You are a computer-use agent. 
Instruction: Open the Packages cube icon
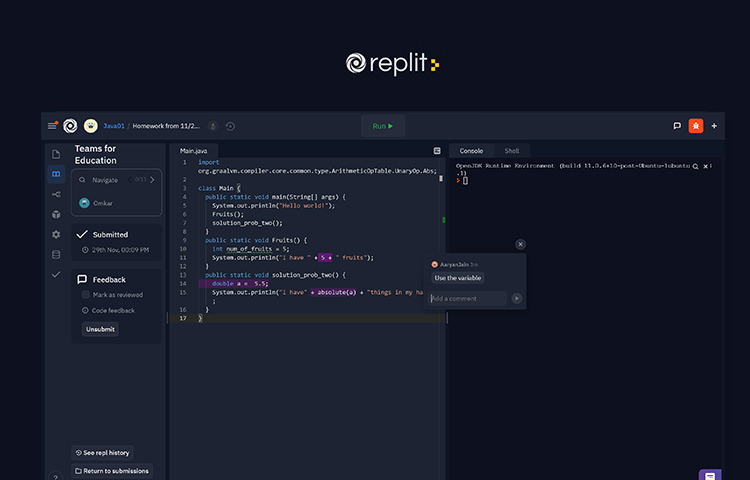click(x=56, y=214)
